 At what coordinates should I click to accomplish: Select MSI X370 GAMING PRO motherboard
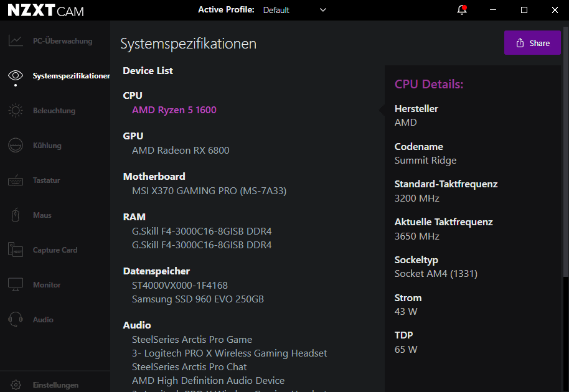point(209,191)
